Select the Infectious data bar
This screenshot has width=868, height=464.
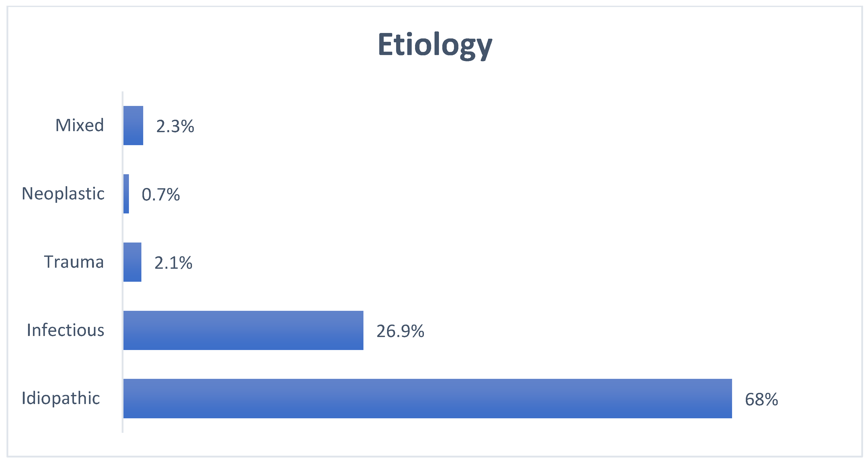point(243,330)
